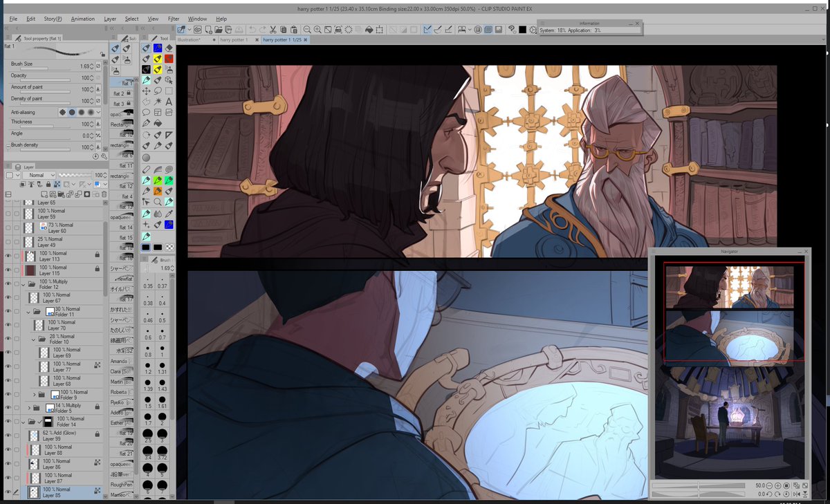830x504 pixels.
Task: Select the Auto select magic wand tool
Action: coord(158,102)
